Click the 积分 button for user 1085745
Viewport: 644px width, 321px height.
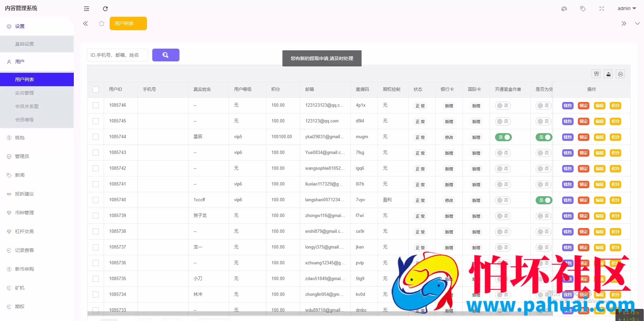[615, 121]
